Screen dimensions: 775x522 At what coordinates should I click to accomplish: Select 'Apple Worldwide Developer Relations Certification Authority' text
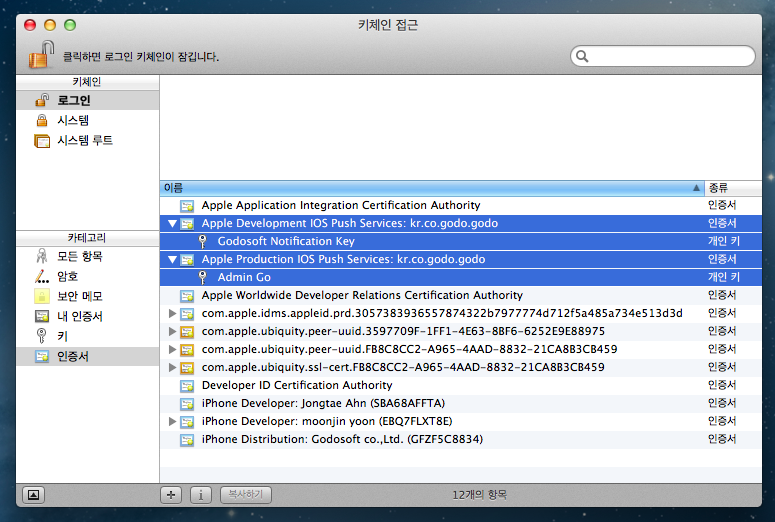click(362, 295)
